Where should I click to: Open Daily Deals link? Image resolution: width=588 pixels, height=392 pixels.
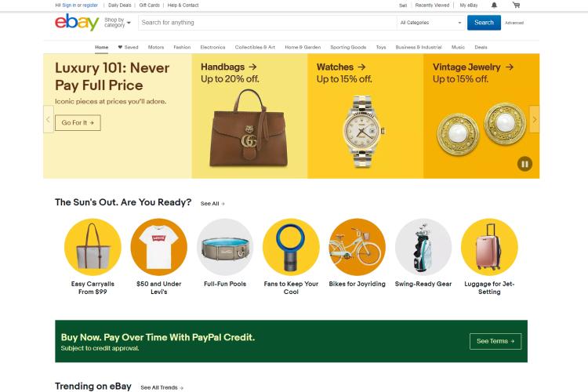pyautogui.click(x=120, y=5)
